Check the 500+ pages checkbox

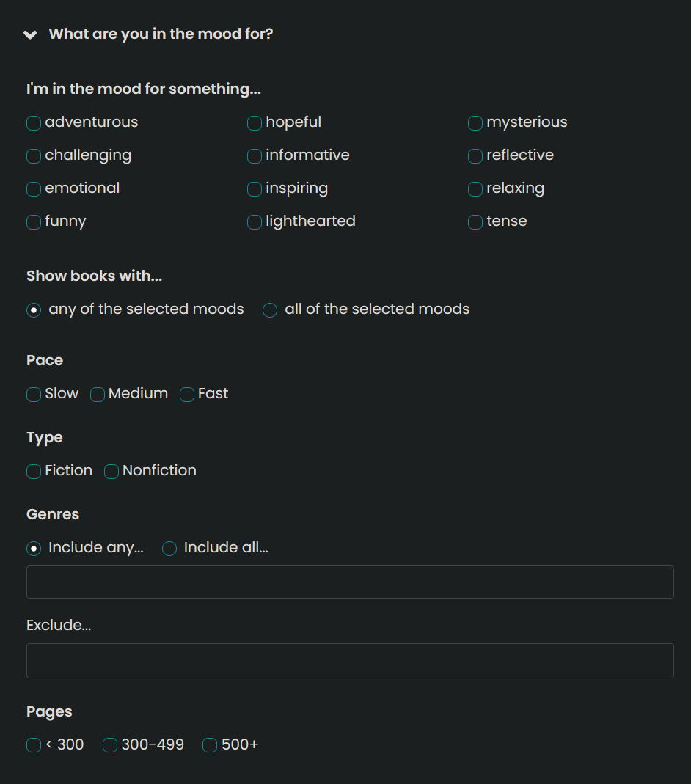click(210, 746)
